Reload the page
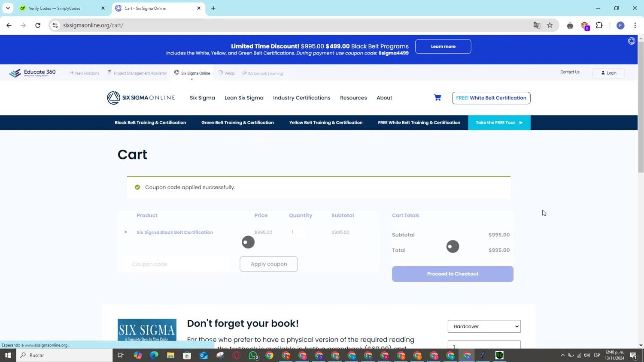The image size is (644, 362). [38, 25]
